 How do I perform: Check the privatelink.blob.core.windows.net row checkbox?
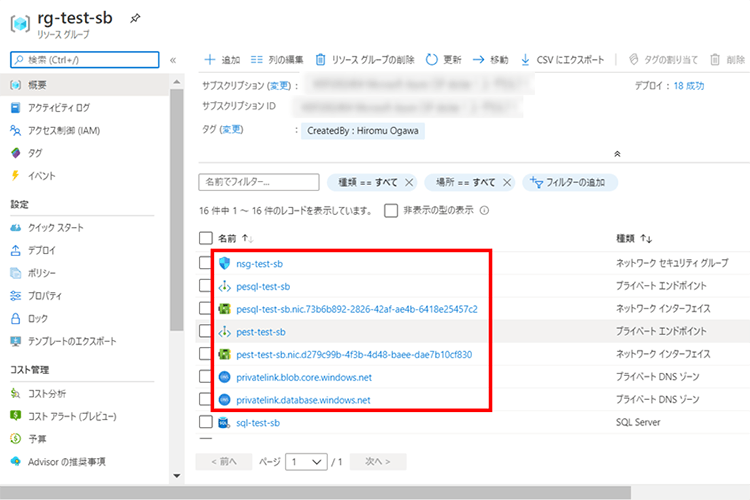coord(206,377)
